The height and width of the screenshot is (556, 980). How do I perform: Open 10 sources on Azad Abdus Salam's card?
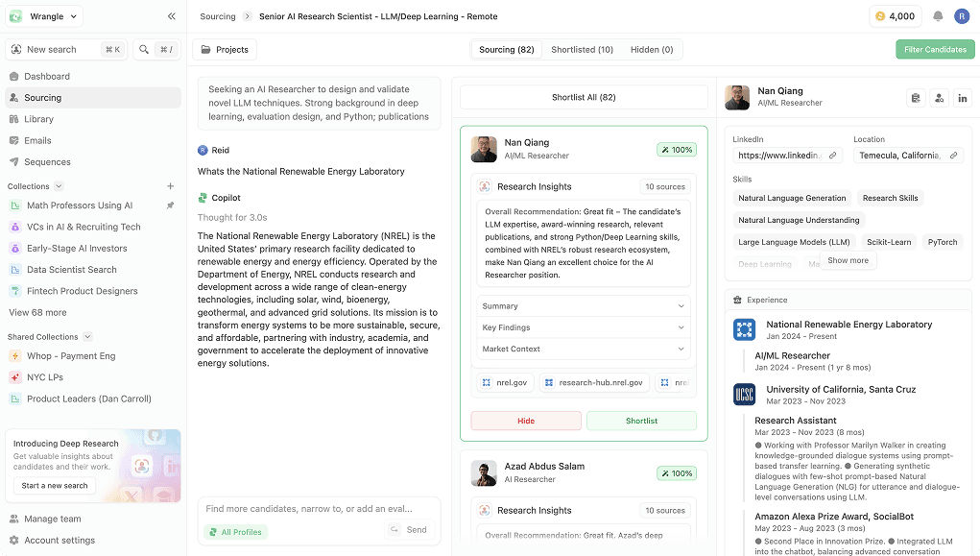tap(664, 510)
